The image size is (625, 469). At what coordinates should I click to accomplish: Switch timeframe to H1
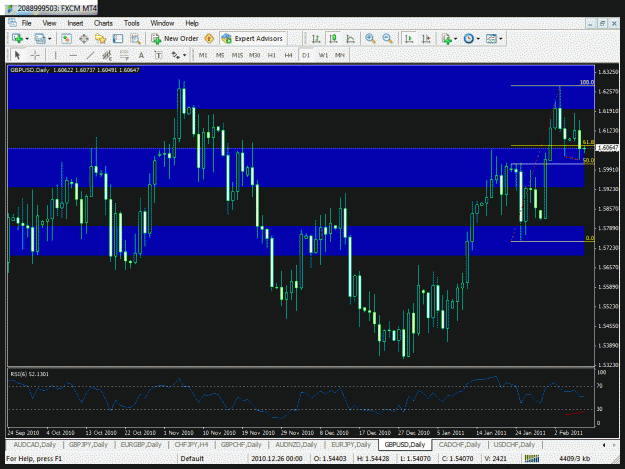[x=271, y=55]
